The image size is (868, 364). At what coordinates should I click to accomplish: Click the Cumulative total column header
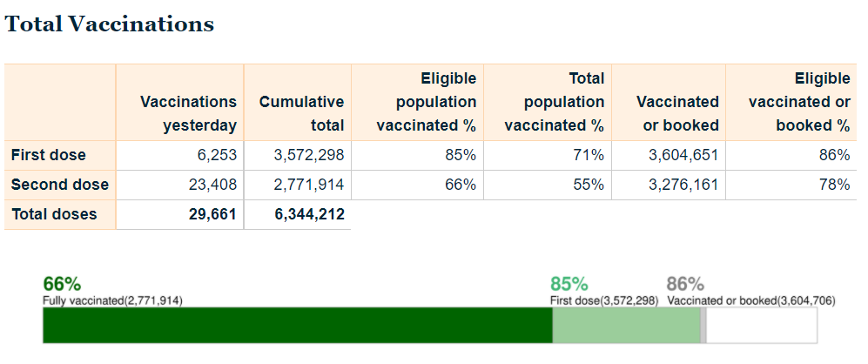[301, 113]
